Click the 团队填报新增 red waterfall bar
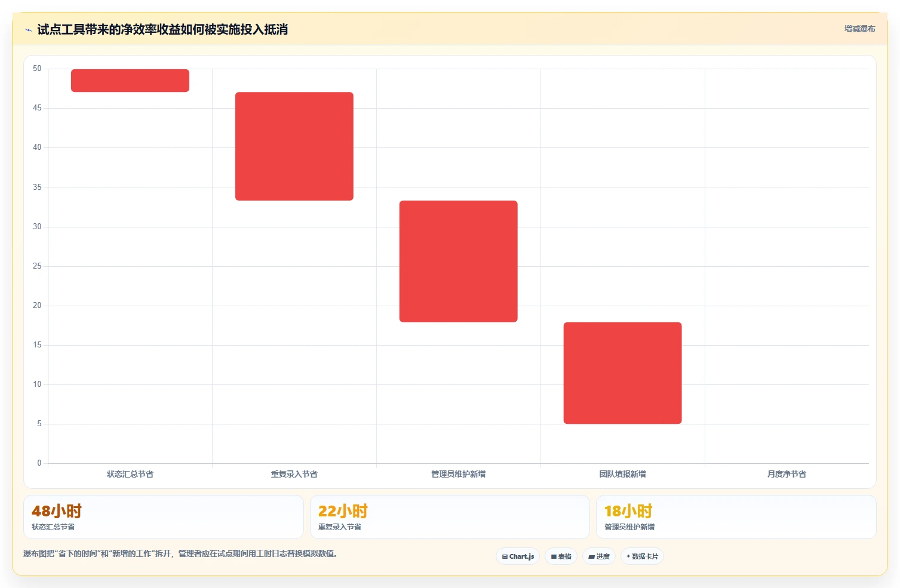 pos(623,373)
